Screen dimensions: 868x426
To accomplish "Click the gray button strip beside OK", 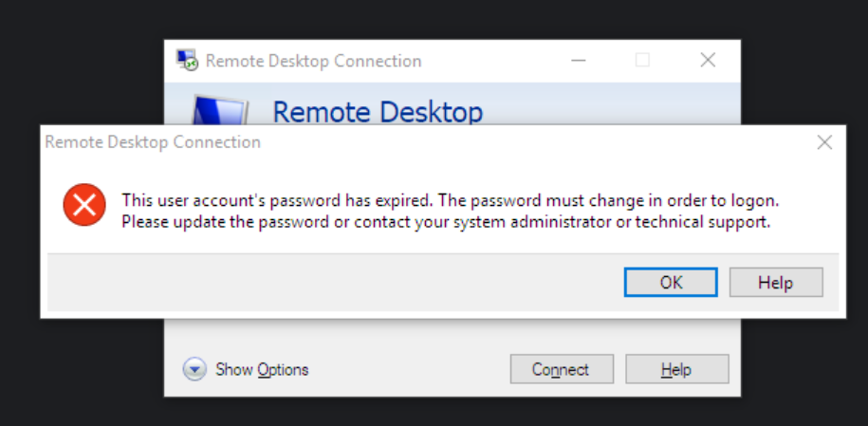I will tap(332, 282).
